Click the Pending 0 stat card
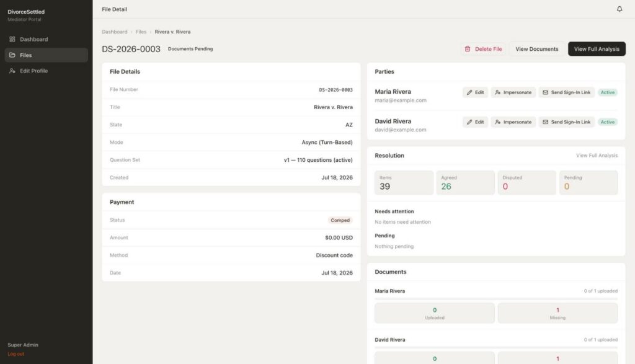Image resolution: width=635 pixels, height=364 pixels. click(588, 182)
